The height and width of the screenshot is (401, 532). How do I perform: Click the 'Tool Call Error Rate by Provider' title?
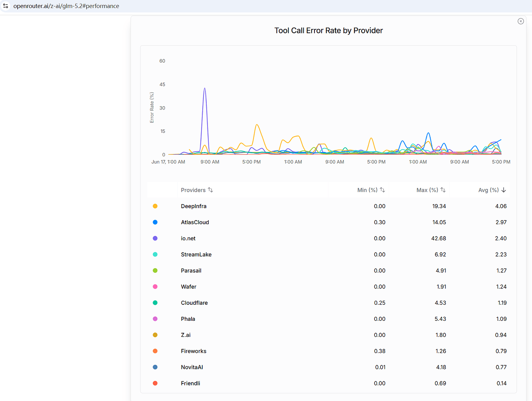pyautogui.click(x=328, y=30)
